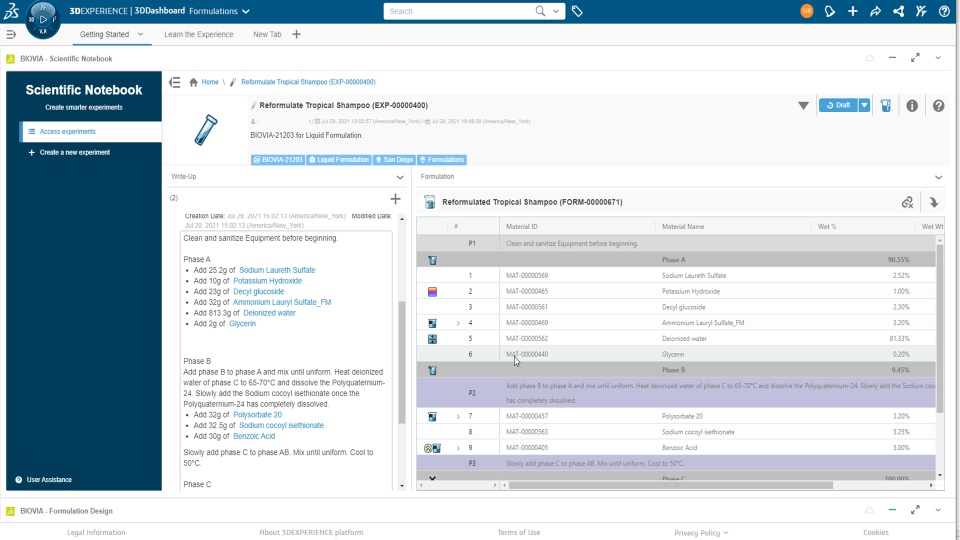Add a new write-up section with plus
This screenshot has height=540, width=960.
click(x=396, y=198)
